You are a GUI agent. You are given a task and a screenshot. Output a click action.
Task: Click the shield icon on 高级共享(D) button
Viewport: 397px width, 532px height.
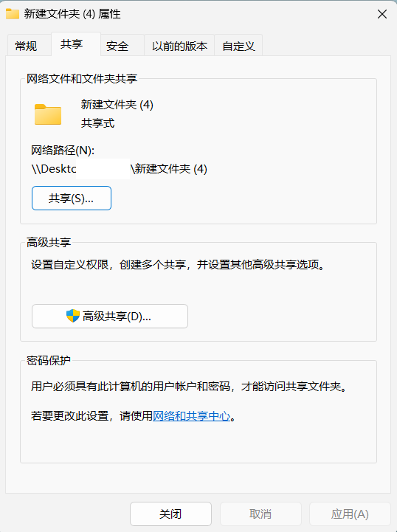(x=72, y=316)
